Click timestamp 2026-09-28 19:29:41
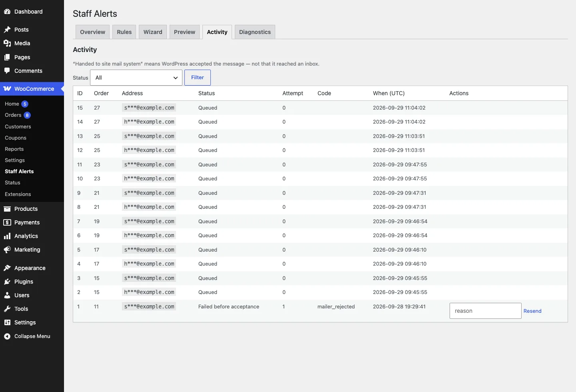The image size is (576, 392). pyautogui.click(x=399, y=306)
